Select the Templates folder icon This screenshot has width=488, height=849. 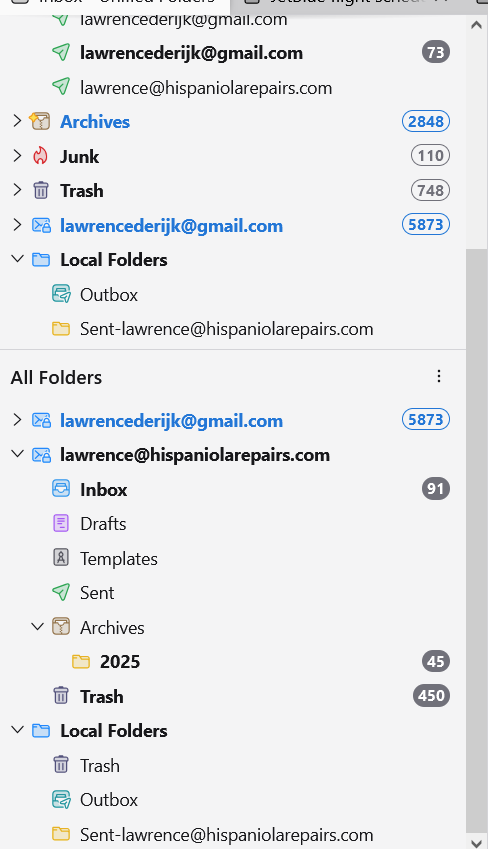pyautogui.click(x=61, y=558)
